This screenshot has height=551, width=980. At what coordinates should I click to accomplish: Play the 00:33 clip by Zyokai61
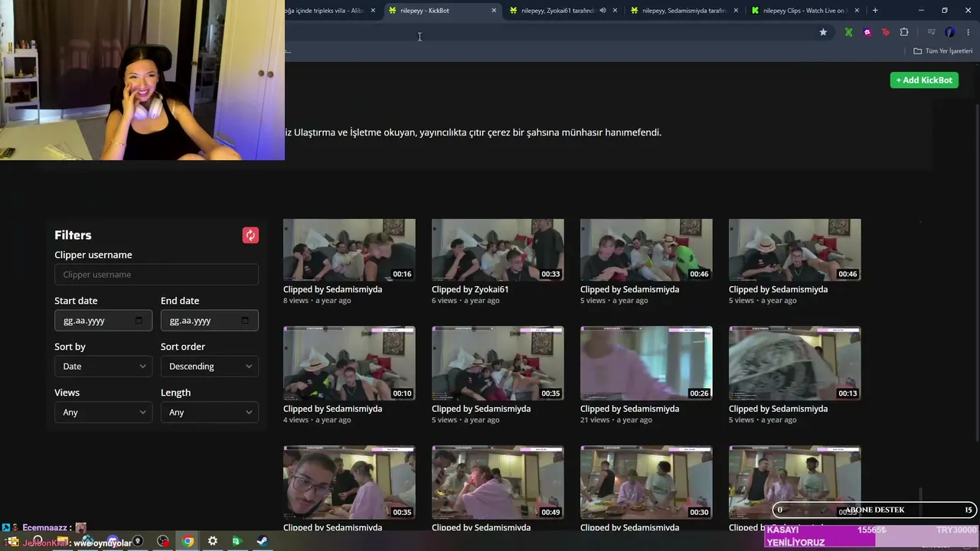pyautogui.click(x=498, y=249)
